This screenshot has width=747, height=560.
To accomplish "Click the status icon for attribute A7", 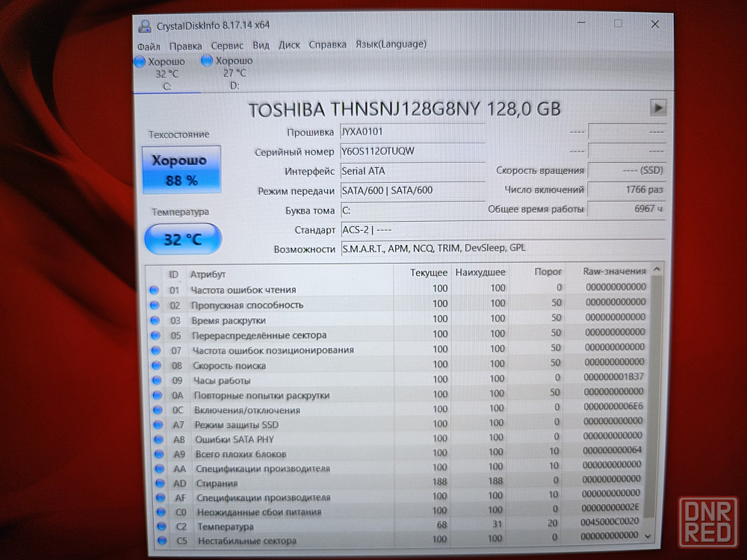I will [x=158, y=425].
